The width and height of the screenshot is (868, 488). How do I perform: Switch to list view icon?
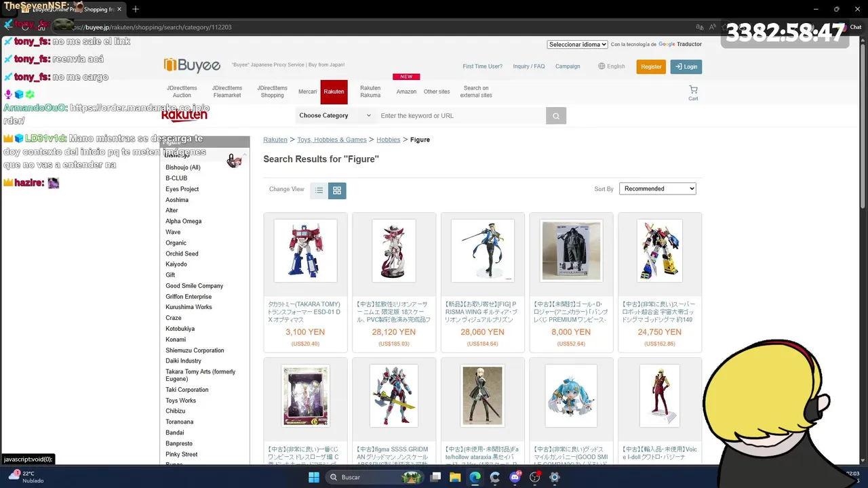point(319,190)
